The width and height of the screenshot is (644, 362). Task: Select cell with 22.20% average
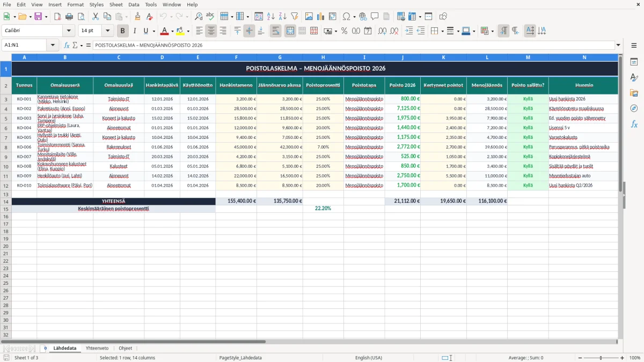[323, 209]
